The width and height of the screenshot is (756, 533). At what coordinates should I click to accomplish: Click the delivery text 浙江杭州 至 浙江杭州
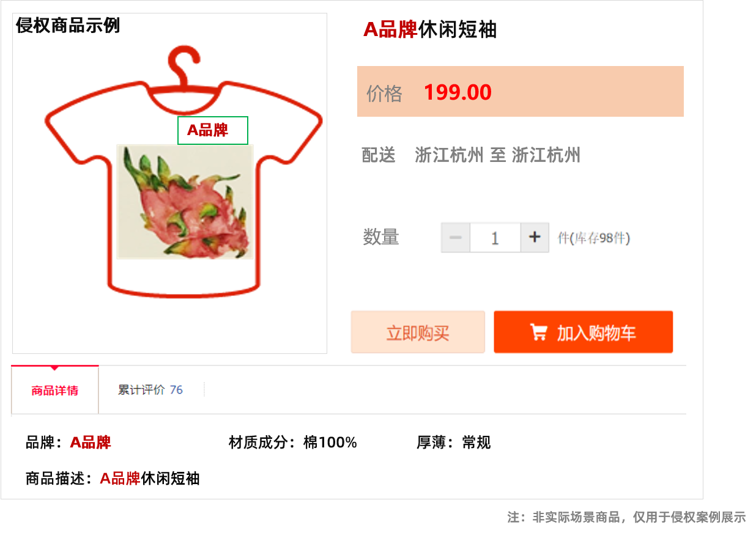(x=497, y=155)
